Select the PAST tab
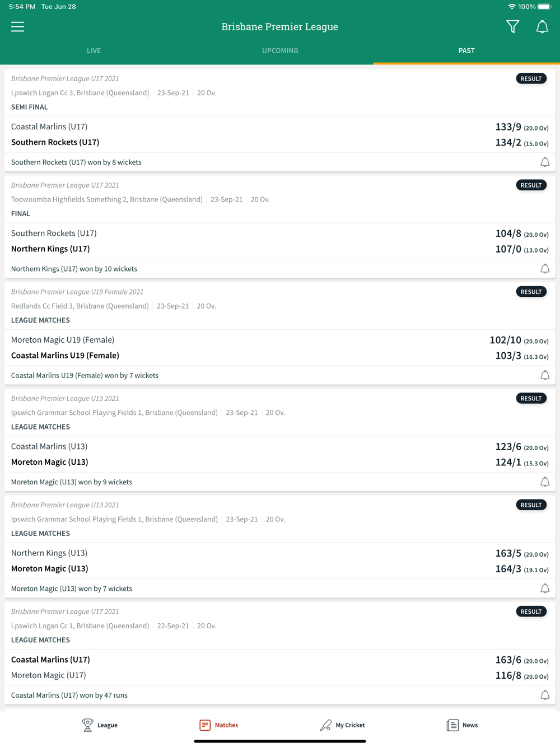 coord(466,50)
